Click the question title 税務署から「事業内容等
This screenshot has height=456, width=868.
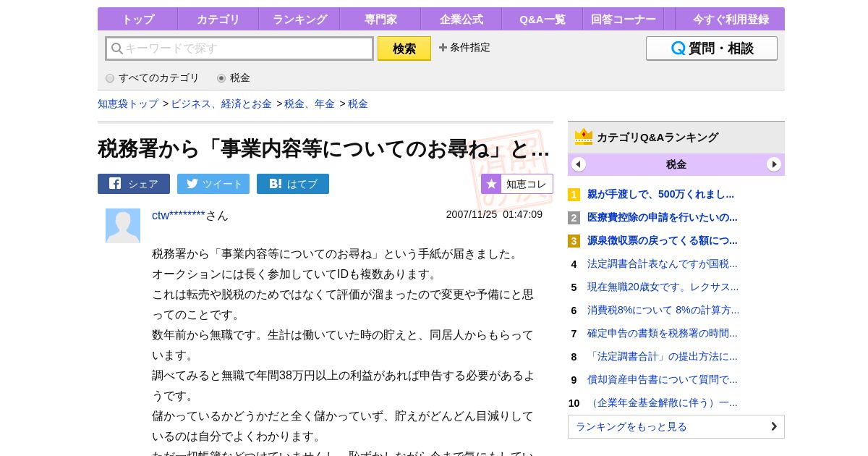323,149
